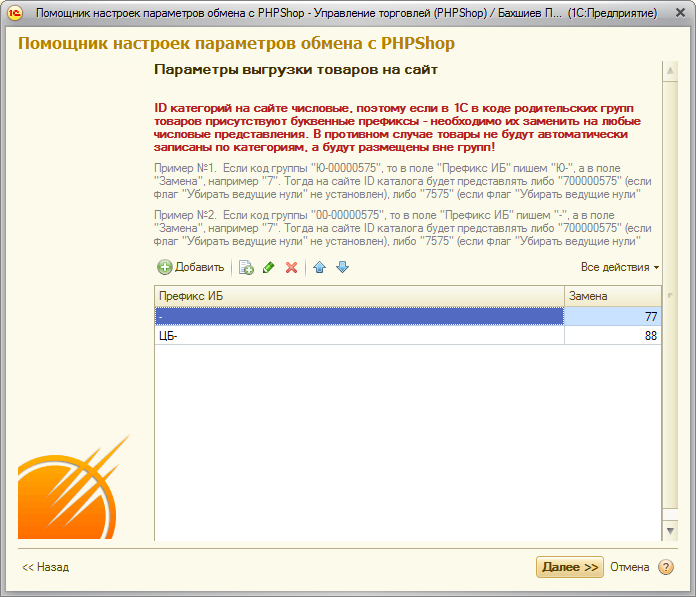Click the scrollbar up arrow
Viewport: 696px width, 597px height.
point(670,71)
